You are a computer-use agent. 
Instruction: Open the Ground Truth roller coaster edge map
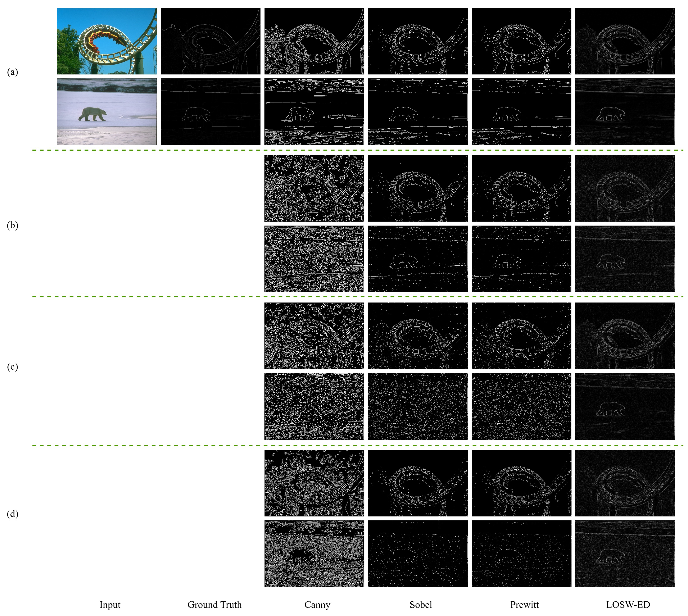(x=210, y=41)
